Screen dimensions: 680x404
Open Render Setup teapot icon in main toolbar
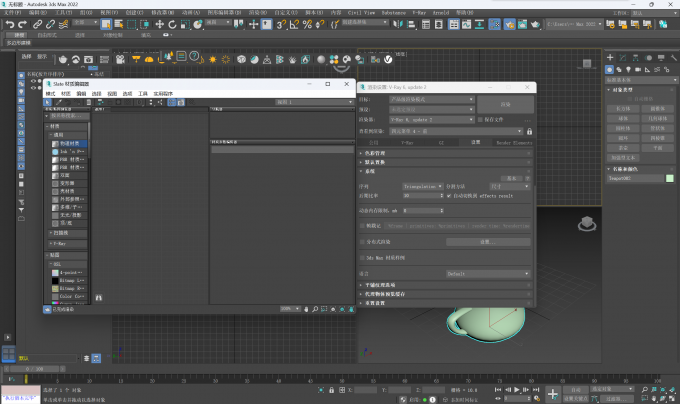pos(510,24)
